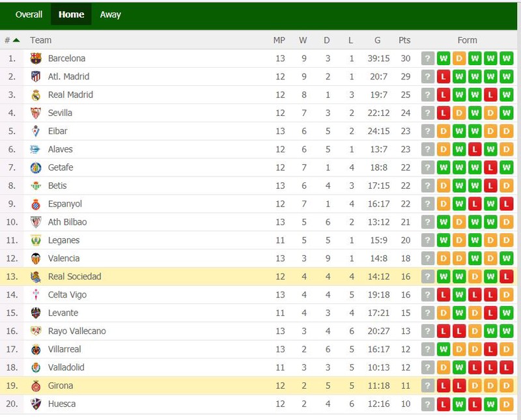Click Getafe's red L form badge

[490, 168]
